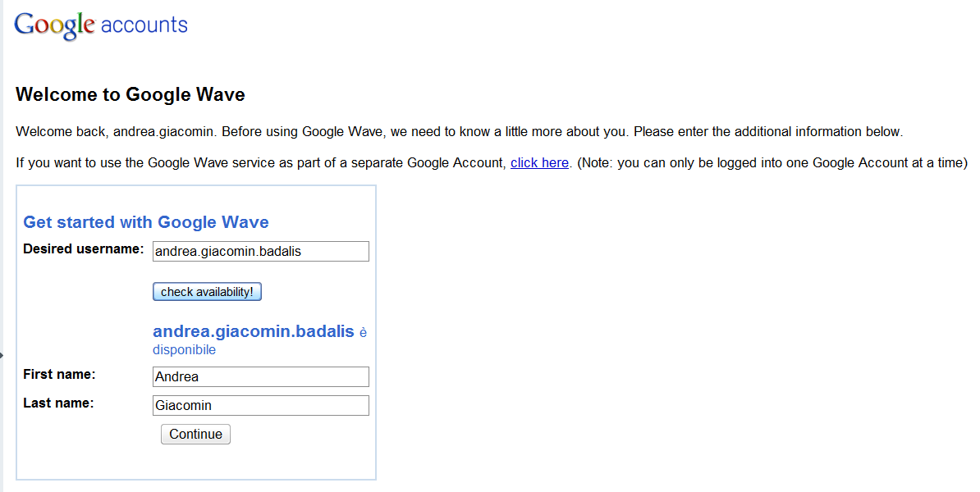
Task: Click the "accounts" text beside the logo
Action: tap(144, 25)
